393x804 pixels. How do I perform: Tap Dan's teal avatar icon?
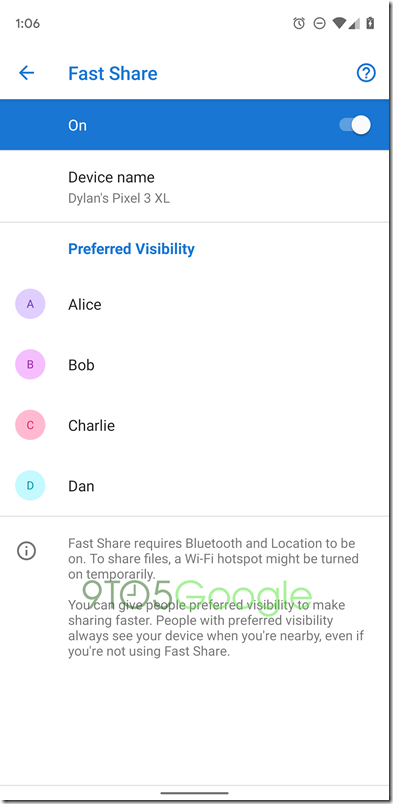30,486
